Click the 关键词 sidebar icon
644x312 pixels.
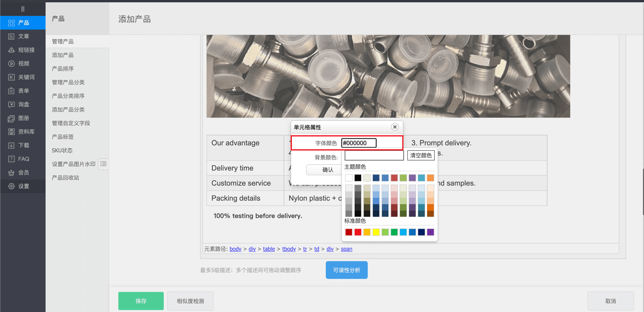point(12,77)
